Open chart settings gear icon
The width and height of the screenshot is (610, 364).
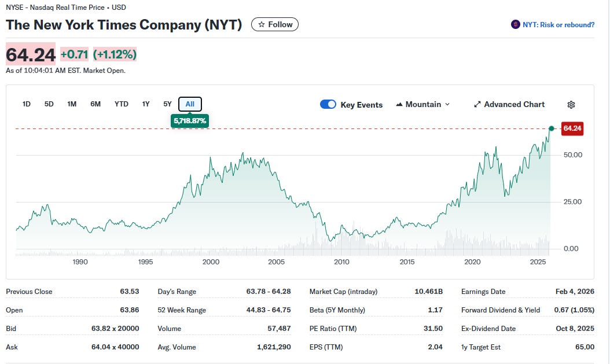click(571, 105)
